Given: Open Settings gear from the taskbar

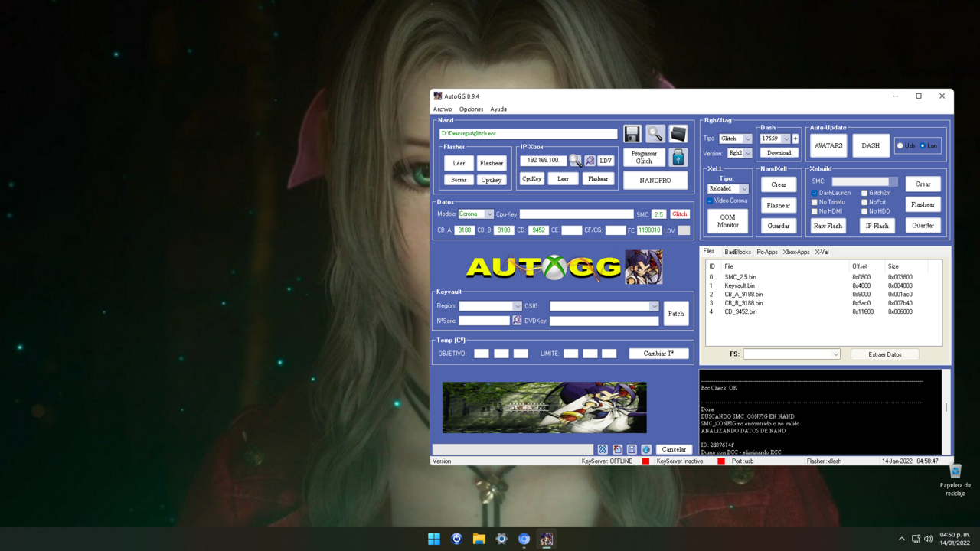Looking at the screenshot, I should [x=501, y=539].
